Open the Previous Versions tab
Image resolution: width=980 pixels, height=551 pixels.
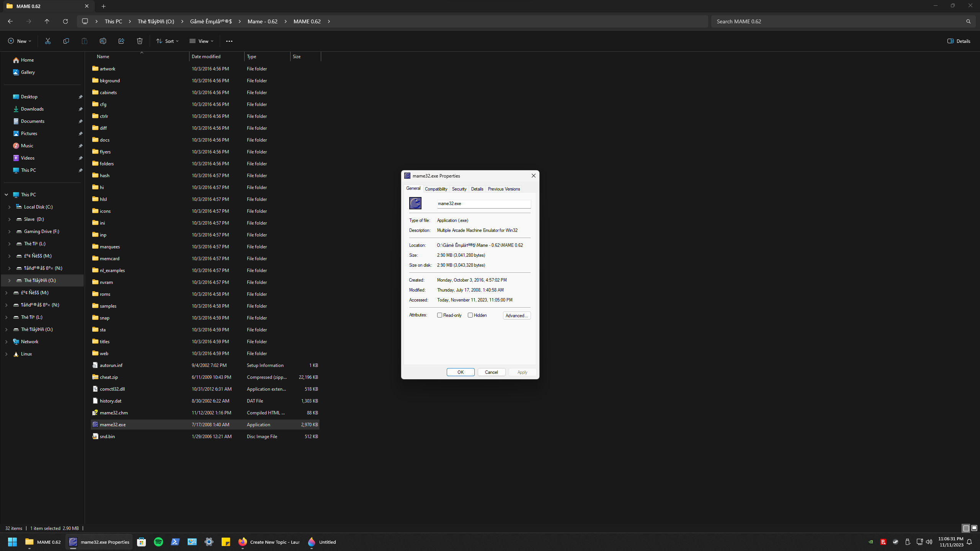504,189
